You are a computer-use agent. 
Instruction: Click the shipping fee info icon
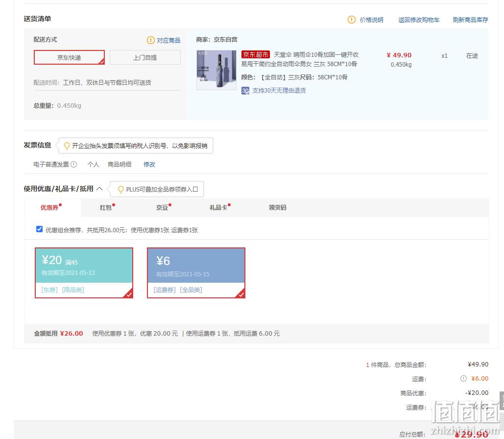point(463,379)
